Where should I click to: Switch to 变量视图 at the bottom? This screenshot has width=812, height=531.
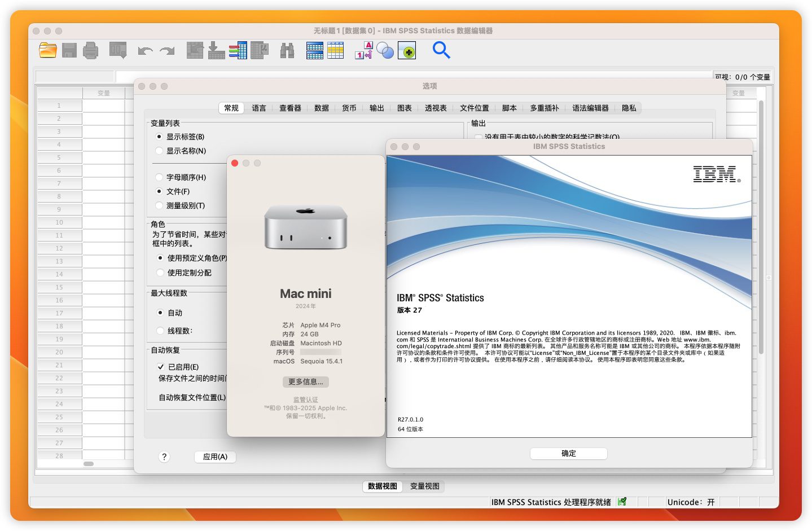(x=424, y=486)
